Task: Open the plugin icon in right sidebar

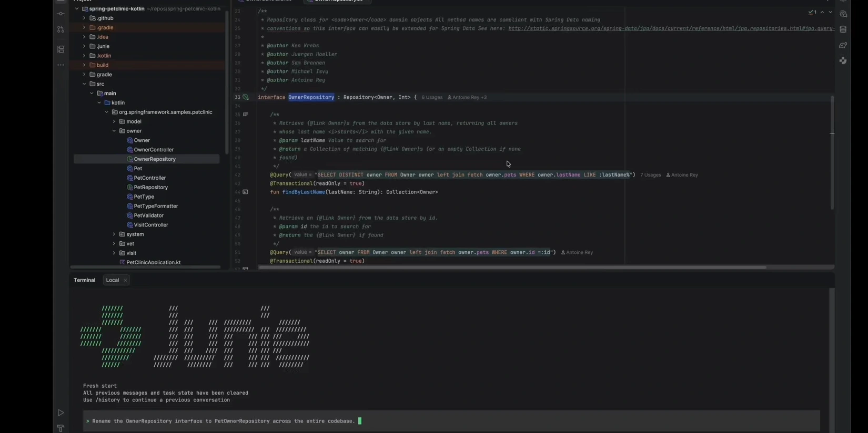Action: [843, 60]
